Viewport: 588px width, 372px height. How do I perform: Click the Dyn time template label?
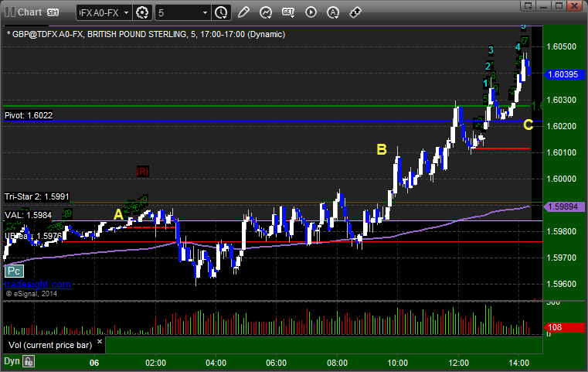(x=12, y=361)
